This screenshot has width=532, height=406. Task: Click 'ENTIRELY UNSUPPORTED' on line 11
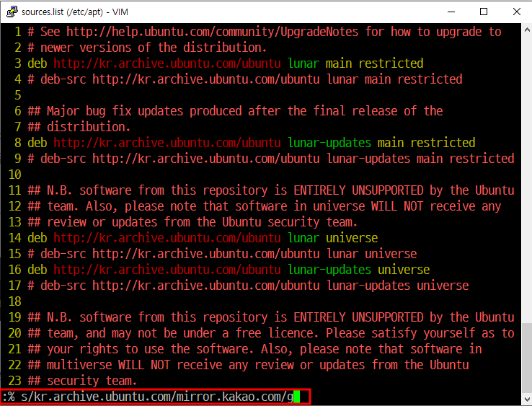tap(358, 190)
